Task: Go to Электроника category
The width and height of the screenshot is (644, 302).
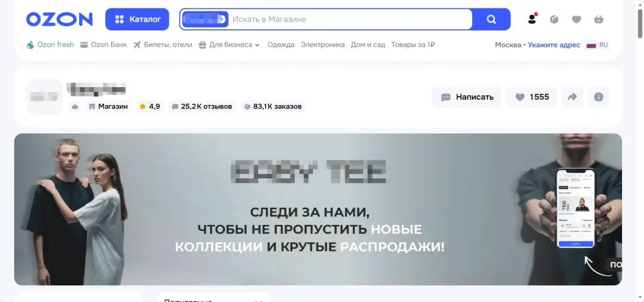Action: [x=323, y=45]
